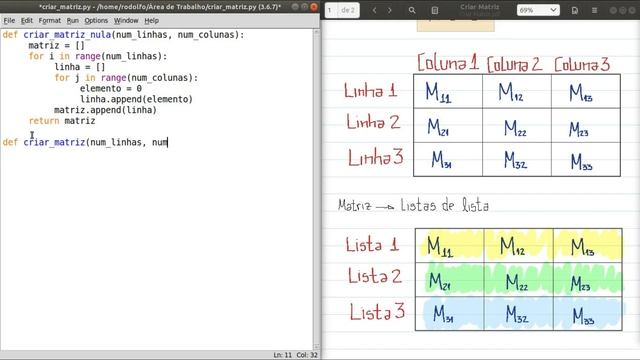Click the 'Criar Matriz' document title
The height and width of the screenshot is (360, 640).
[x=480, y=7]
